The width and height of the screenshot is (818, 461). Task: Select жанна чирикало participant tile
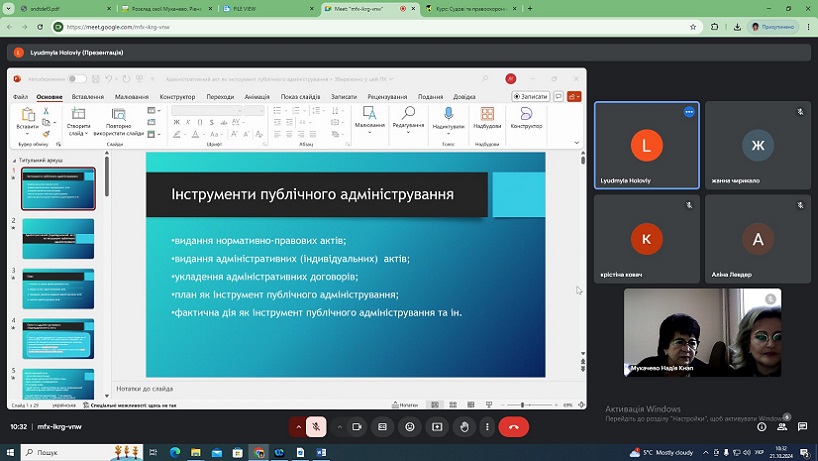click(758, 145)
